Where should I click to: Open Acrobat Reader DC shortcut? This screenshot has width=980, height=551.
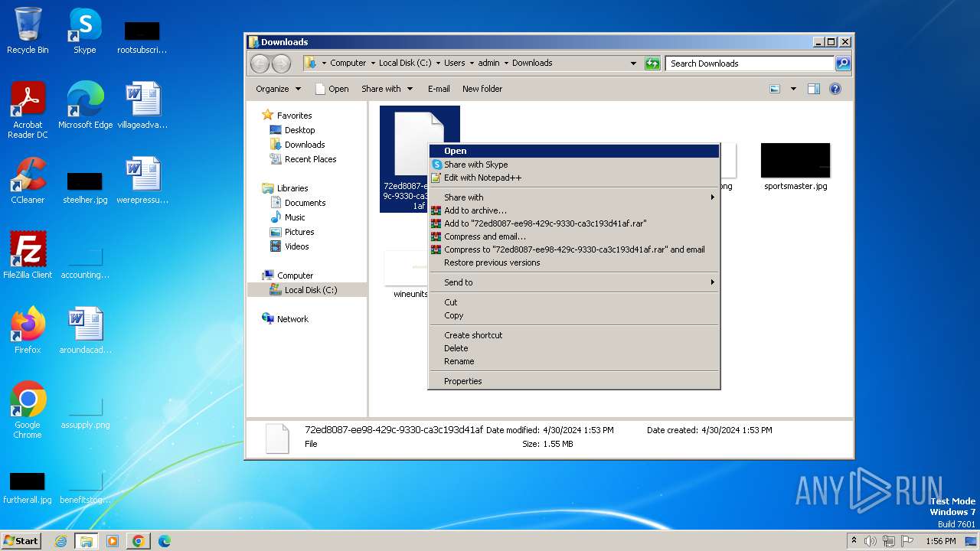pos(28,110)
